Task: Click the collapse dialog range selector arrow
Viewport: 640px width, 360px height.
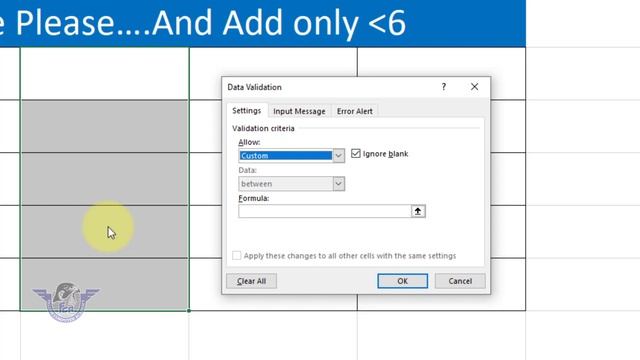Action: click(418, 211)
